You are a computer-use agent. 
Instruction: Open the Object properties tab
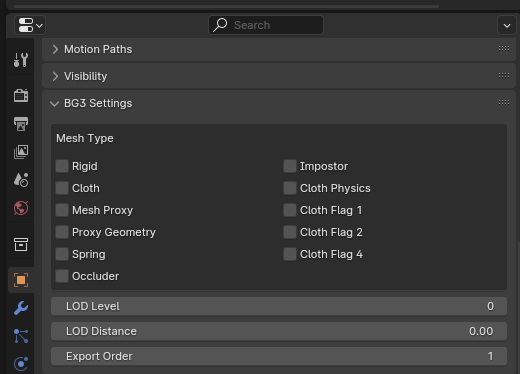(21, 280)
